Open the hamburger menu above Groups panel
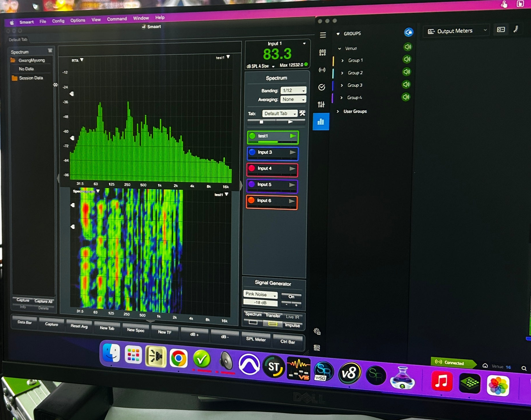 pos(323,35)
